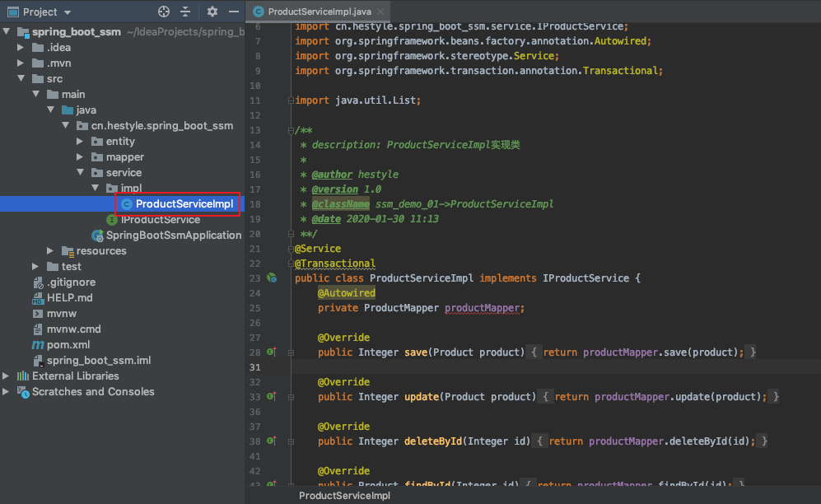This screenshot has width=821, height=504.
Task: Select SpringBootSsmApplication in tree
Action: (174, 235)
